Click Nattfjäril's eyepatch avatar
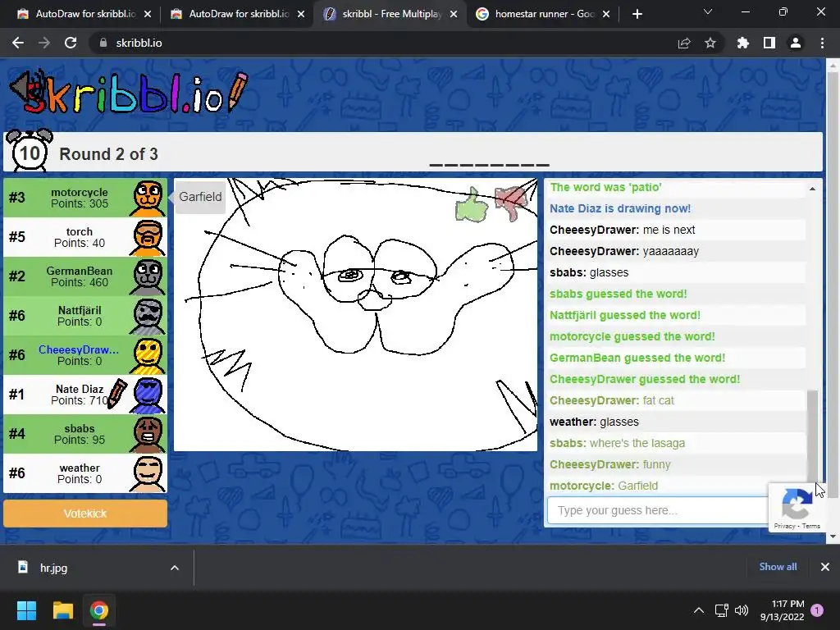The image size is (840, 630). (148, 316)
